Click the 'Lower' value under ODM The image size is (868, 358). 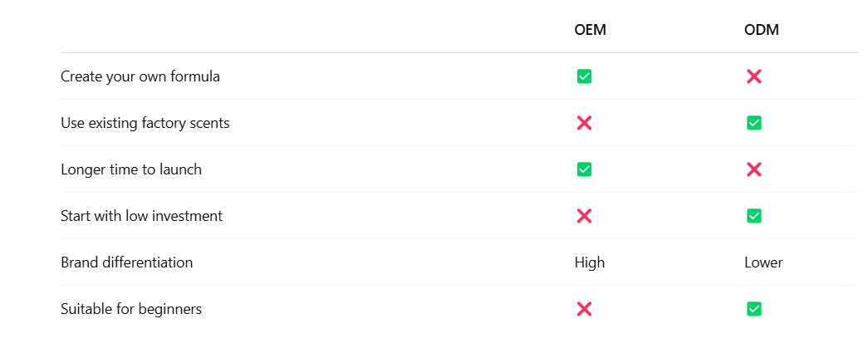pos(763,262)
